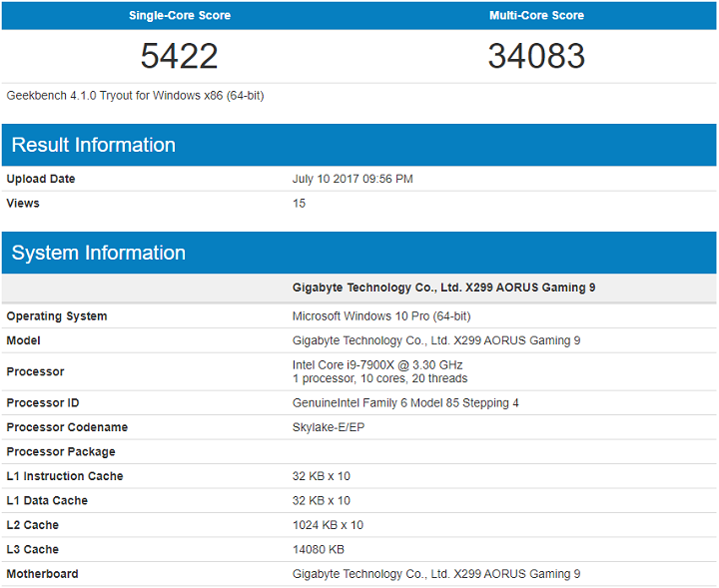The width and height of the screenshot is (719, 588).
Task: Select the 14080 KB value
Action: click(x=319, y=549)
